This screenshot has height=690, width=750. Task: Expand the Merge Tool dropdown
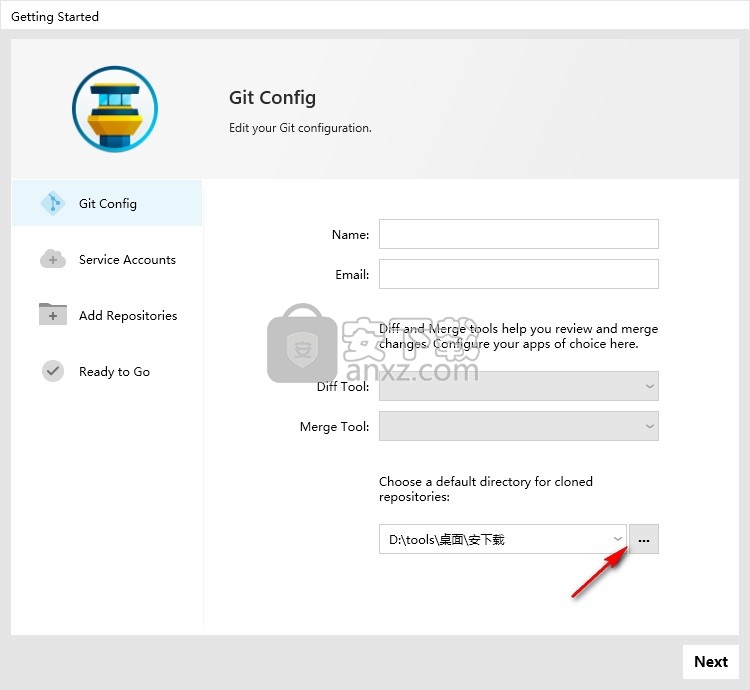coord(518,426)
